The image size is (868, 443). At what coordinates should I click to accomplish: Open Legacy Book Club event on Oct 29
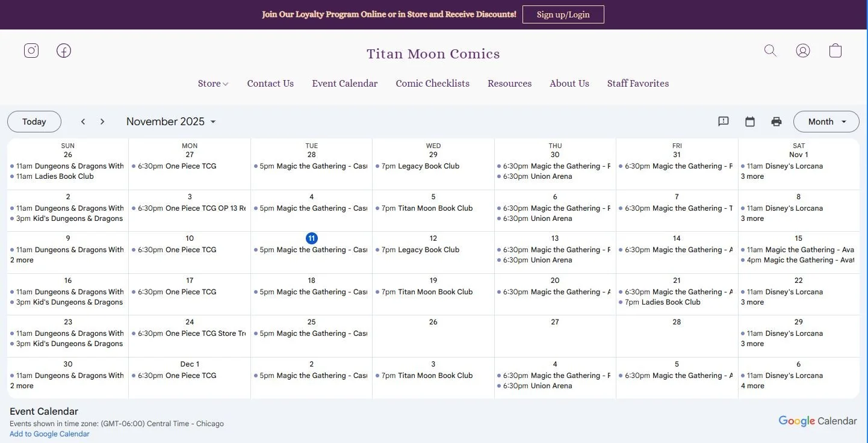[x=433, y=166]
